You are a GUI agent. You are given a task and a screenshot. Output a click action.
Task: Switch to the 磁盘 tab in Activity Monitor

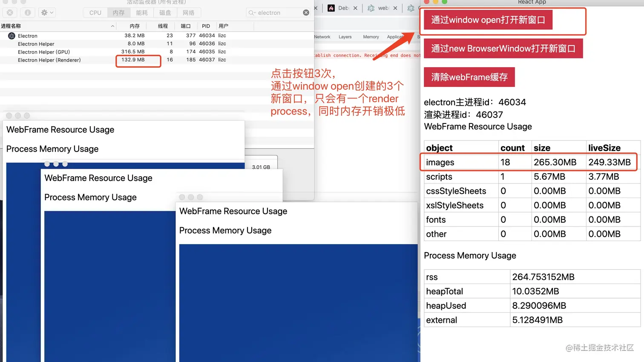(165, 12)
